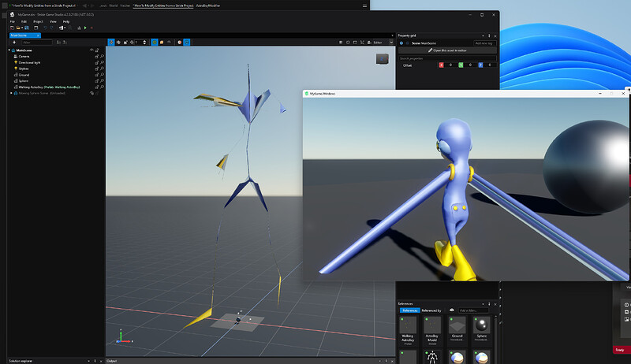This screenshot has height=364, width=631.
Task: Toggle the lock on Directional light
Action: (x=96, y=63)
